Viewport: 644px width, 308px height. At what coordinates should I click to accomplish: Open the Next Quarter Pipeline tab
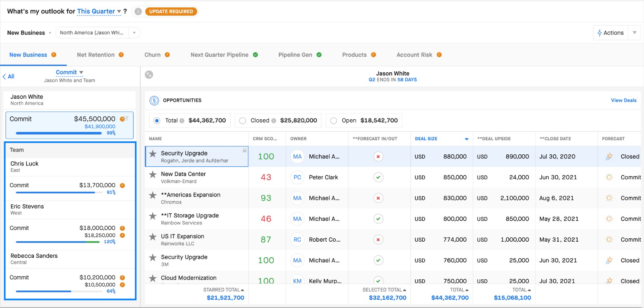[x=224, y=55]
